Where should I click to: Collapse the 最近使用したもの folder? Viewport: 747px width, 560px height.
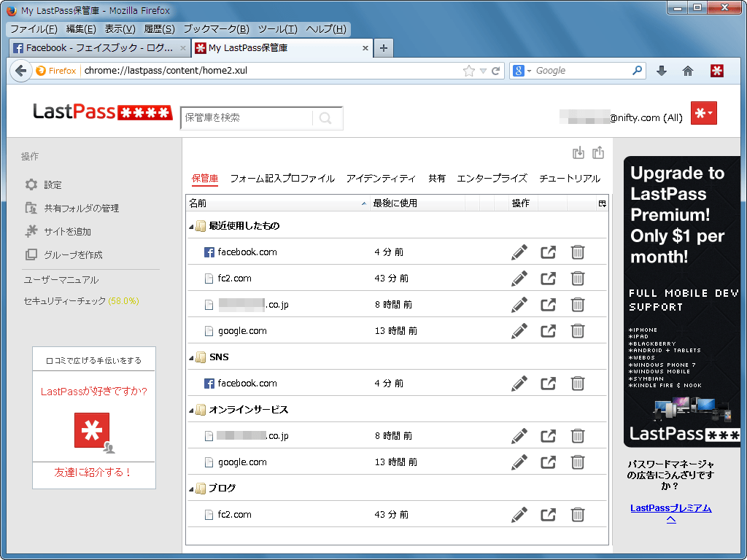(x=192, y=227)
